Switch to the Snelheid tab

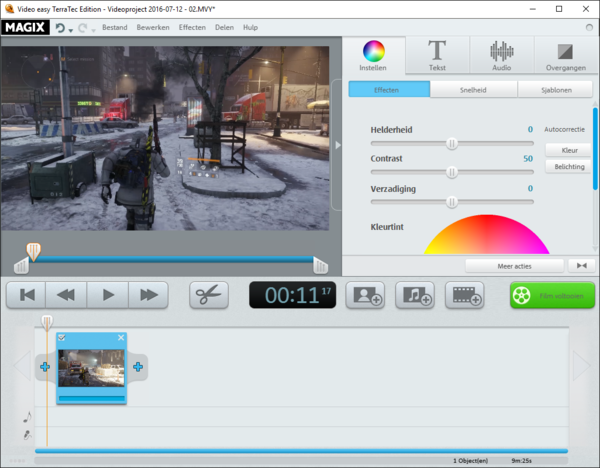point(473,90)
